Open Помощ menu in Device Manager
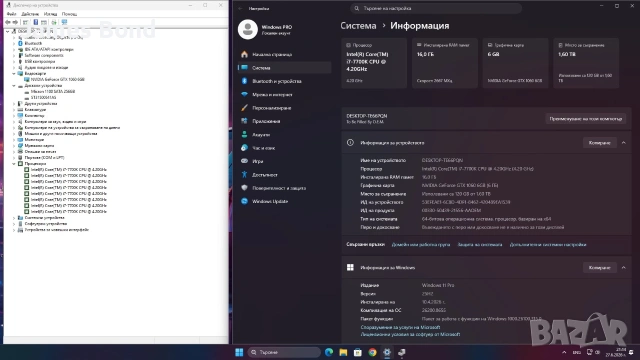Screen dimensions: 640x360 click(x=69, y=14)
